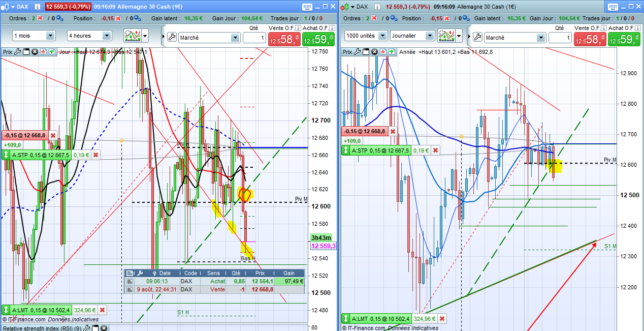Open order settings wrench in left window
The image size is (644, 331).
tap(171, 37)
